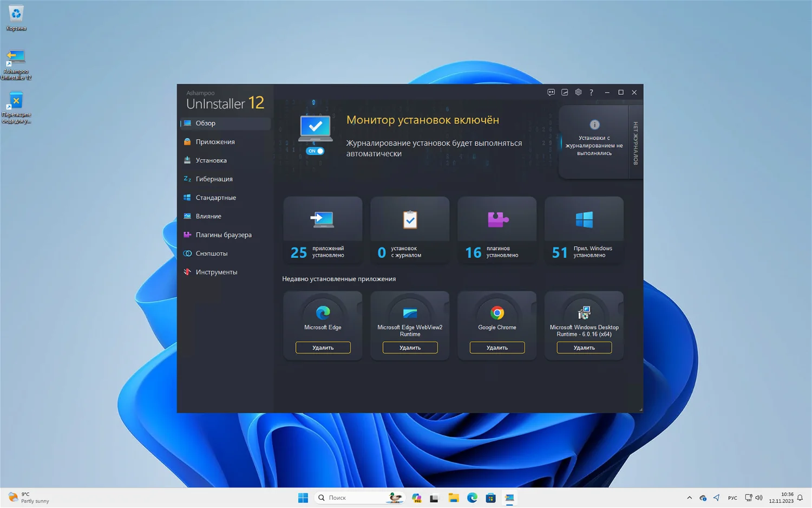This screenshot has width=812, height=508.
Task: Click the info icon in the log panel
Action: pos(594,125)
